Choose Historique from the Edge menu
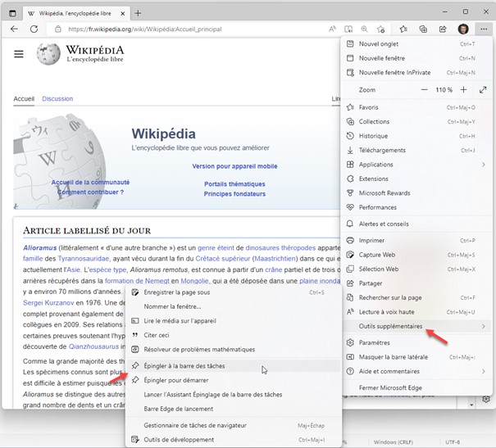Screen dimensions: 496x448 coord(373,136)
